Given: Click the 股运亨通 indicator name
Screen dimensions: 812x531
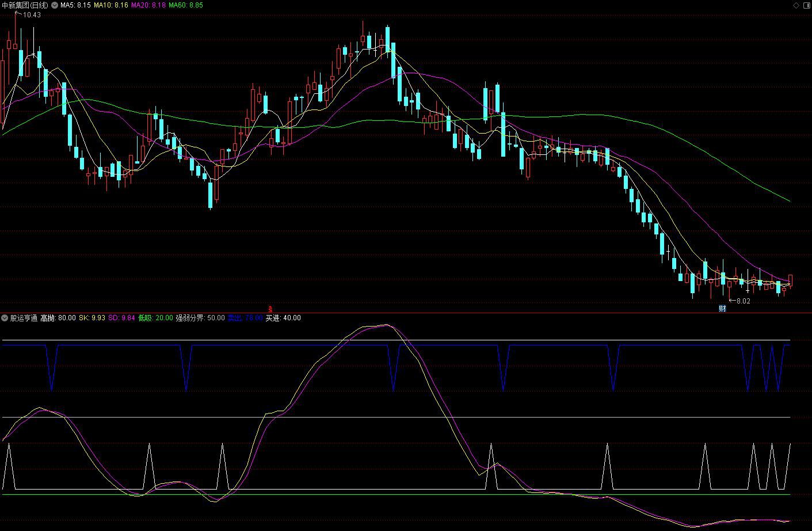Looking at the screenshot, I should point(24,318).
